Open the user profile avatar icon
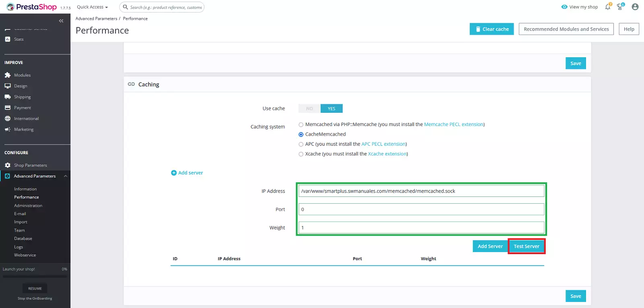 635,7
